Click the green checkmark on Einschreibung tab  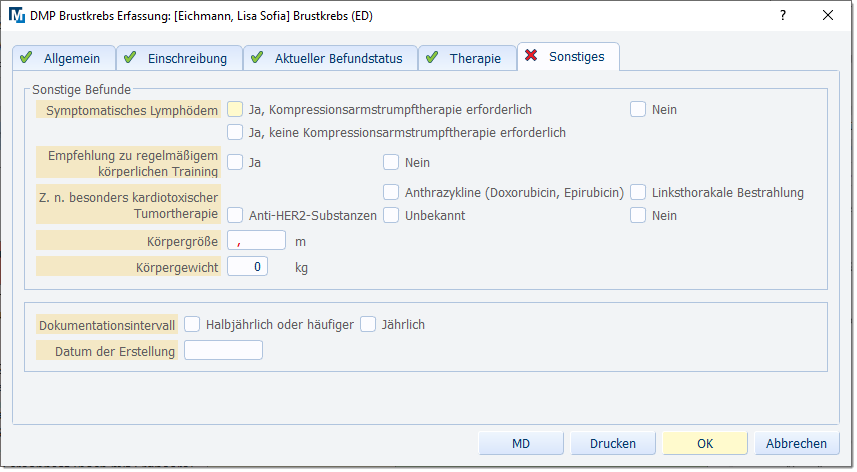click(130, 57)
